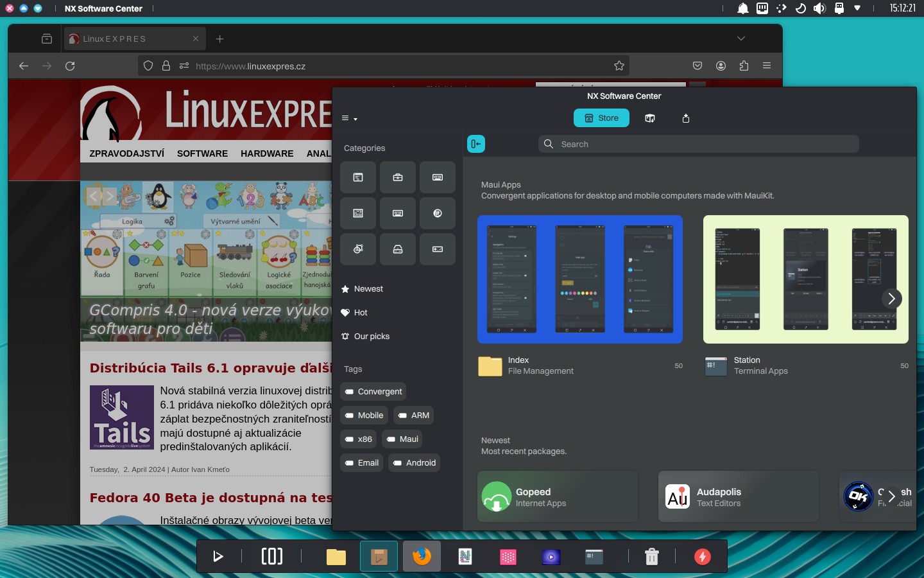Open the bracket overview icon in the dock
Image resolution: width=924 pixels, height=578 pixels.
click(x=272, y=556)
